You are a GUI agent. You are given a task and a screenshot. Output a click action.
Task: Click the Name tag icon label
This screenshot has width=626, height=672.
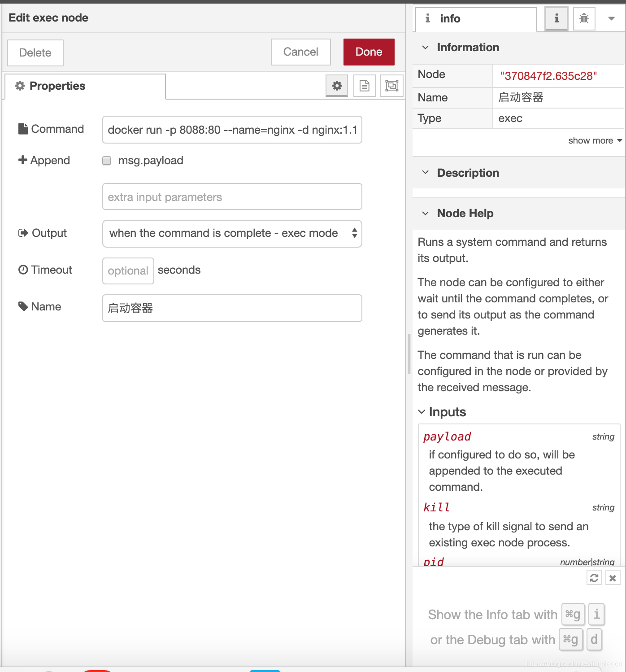[x=39, y=306]
